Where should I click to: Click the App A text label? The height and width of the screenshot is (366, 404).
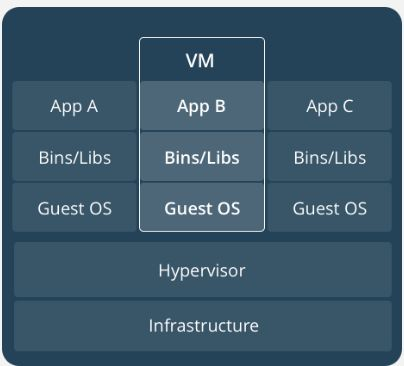pyautogui.click(x=74, y=107)
